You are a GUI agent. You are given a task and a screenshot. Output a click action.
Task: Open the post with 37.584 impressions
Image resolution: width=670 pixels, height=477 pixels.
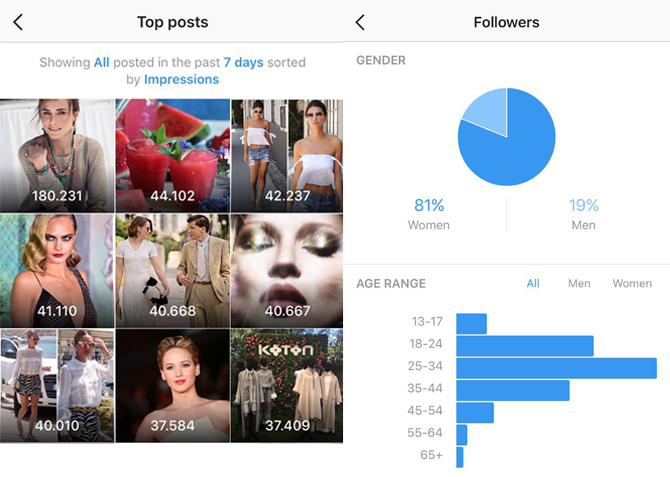coord(173,386)
